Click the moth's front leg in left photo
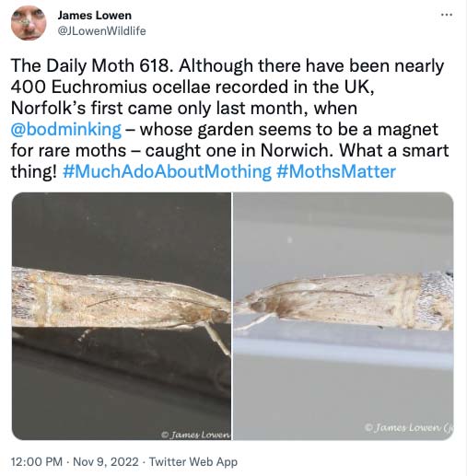467x476 pixels. tap(218, 338)
